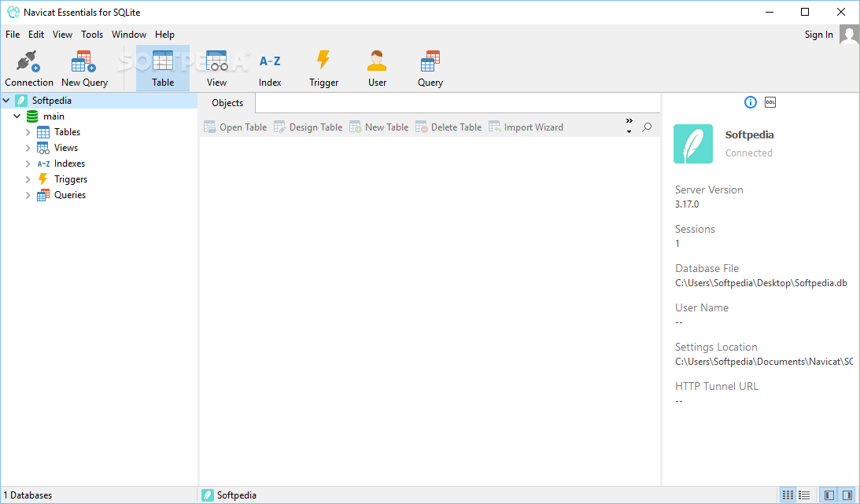Viewport: 860px width, 504px height.
Task: Select Queries in the tree
Action: pos(70,195)
